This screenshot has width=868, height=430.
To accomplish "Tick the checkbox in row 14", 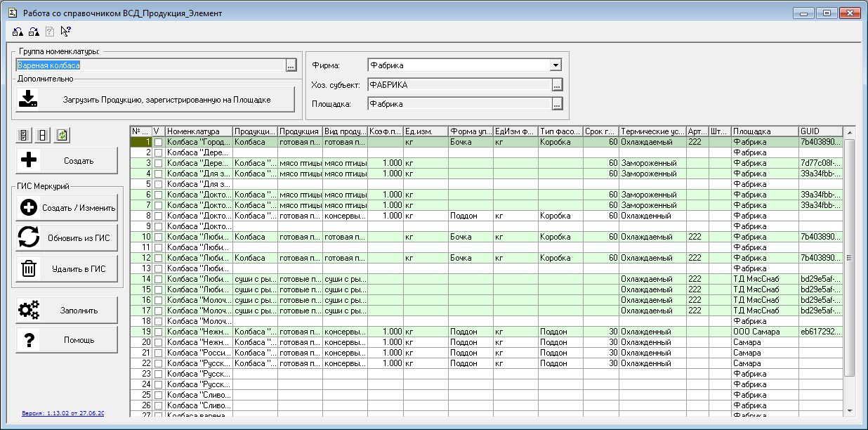I will click(158, 279).
